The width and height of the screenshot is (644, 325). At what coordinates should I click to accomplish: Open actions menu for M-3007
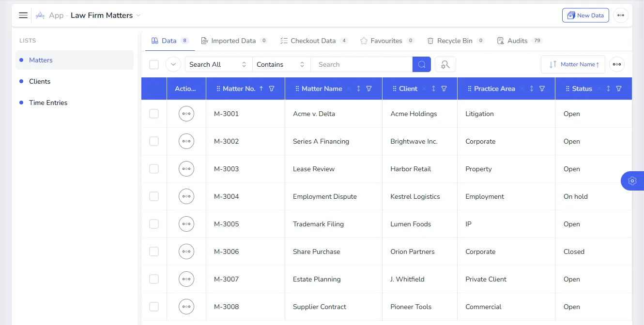186,279
